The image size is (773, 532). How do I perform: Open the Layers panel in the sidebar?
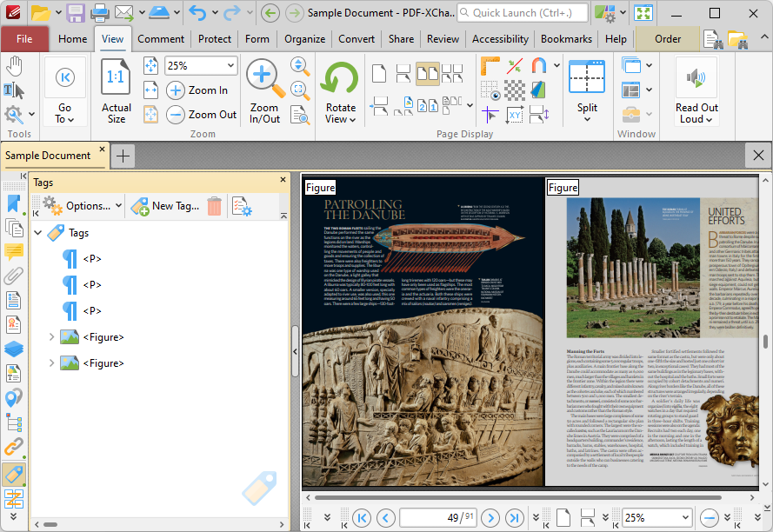13,349
